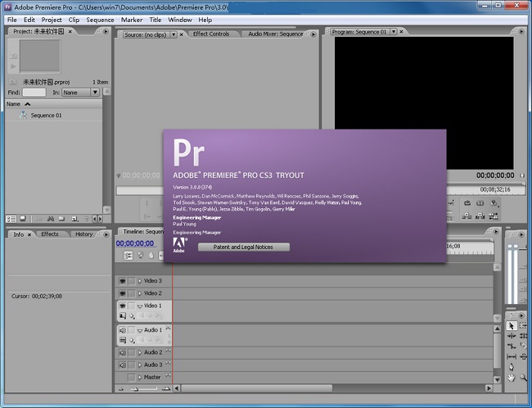Mute Audio 2 track speaker toggle

click(122, 352)
